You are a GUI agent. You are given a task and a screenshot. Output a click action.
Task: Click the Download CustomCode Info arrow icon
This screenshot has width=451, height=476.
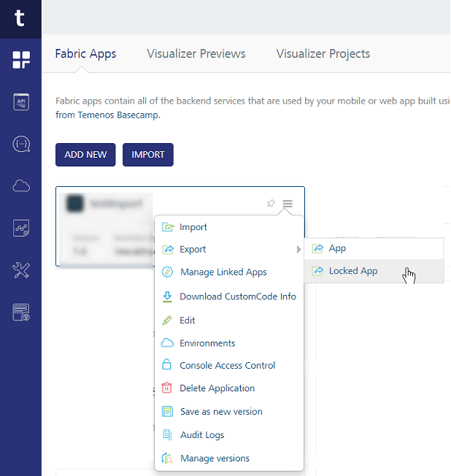167,296
